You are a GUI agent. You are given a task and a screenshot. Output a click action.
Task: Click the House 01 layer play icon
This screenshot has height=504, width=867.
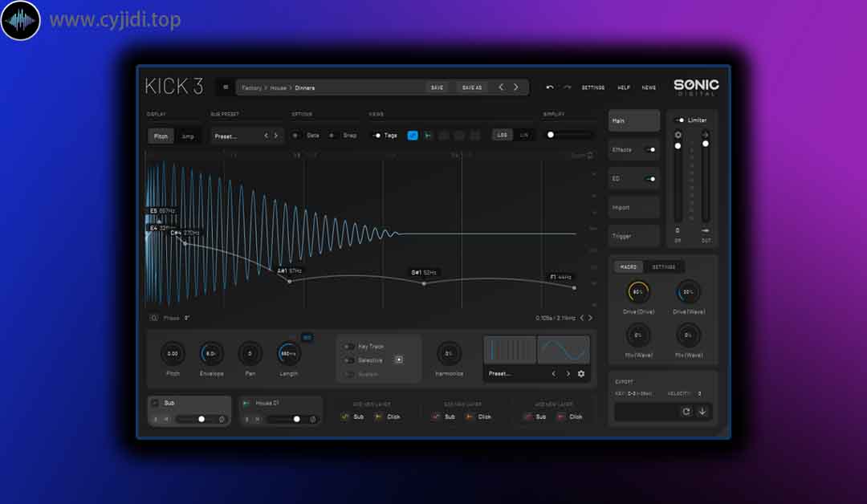tap(246, 403)
